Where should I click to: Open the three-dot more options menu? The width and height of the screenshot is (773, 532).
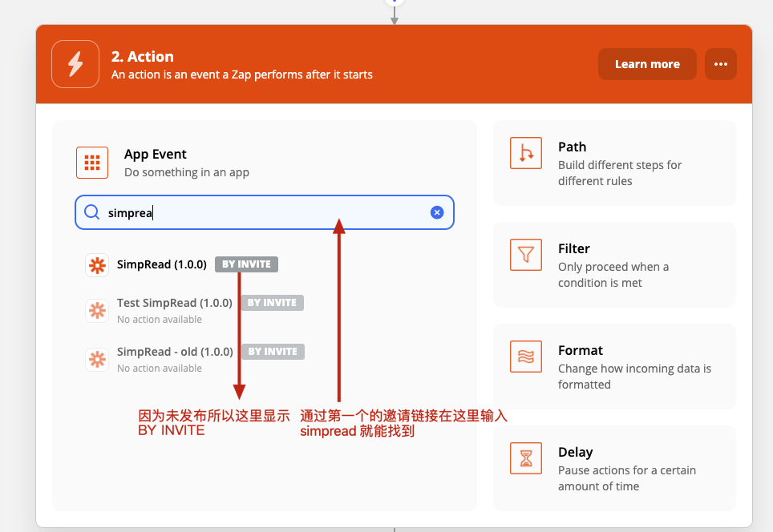click(721, 64)
